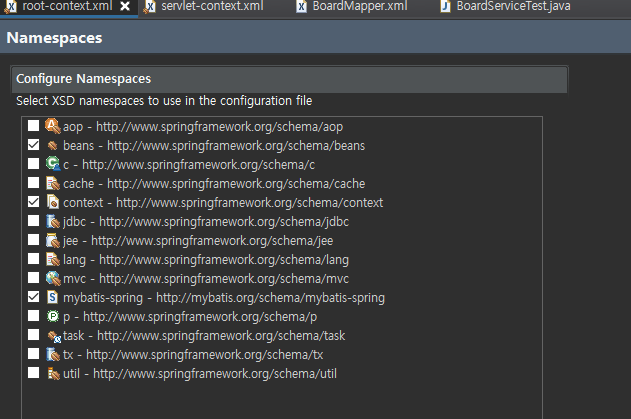
Task: Enable the c namespace checkbox
Action: pos(33,163)
